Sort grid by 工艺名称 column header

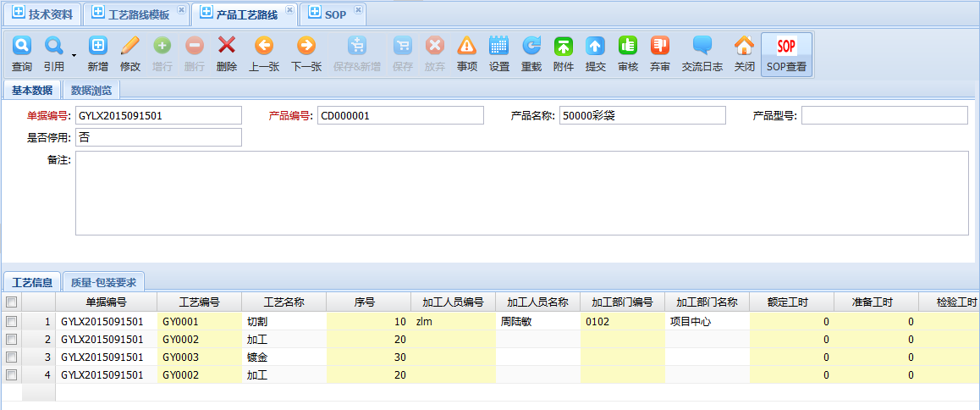point(284,302)
